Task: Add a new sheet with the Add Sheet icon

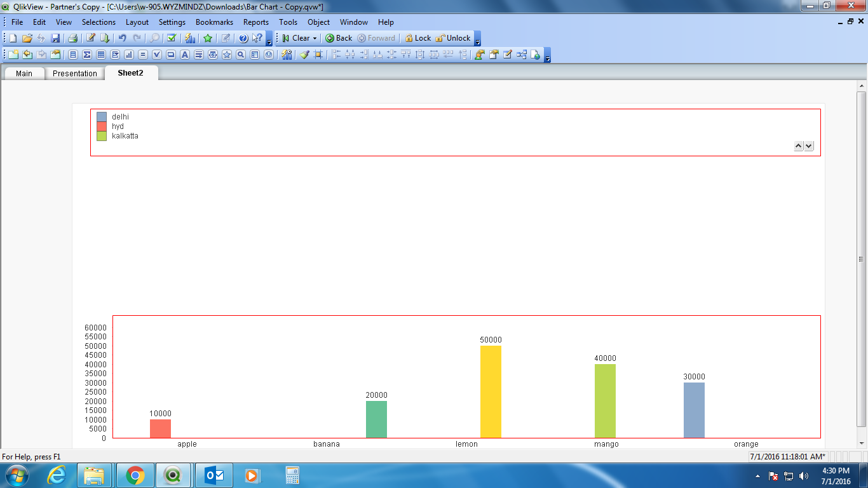Action: coord(13,55)
